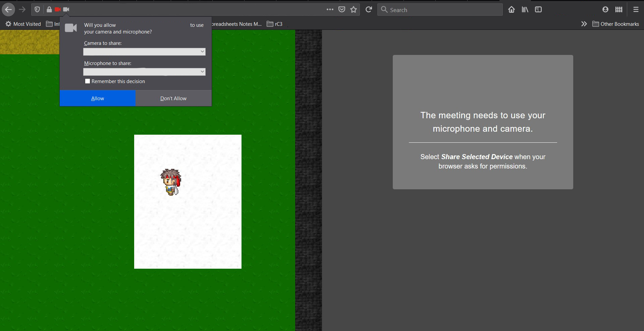Screen dimensions: 644x331
Task: Check the Remember this decision box
Action: (88, 81)
